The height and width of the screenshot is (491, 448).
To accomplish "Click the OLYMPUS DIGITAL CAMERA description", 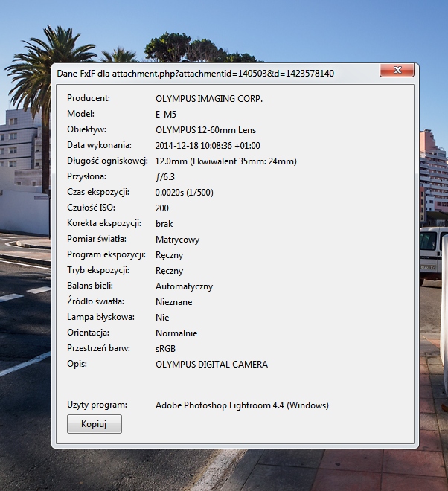I will [x=211, y=365].
